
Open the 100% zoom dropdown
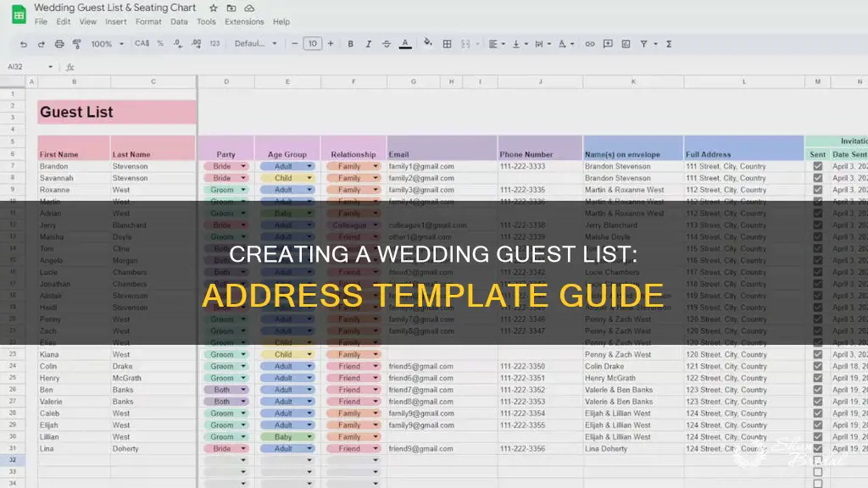click(x=108, y=44)
